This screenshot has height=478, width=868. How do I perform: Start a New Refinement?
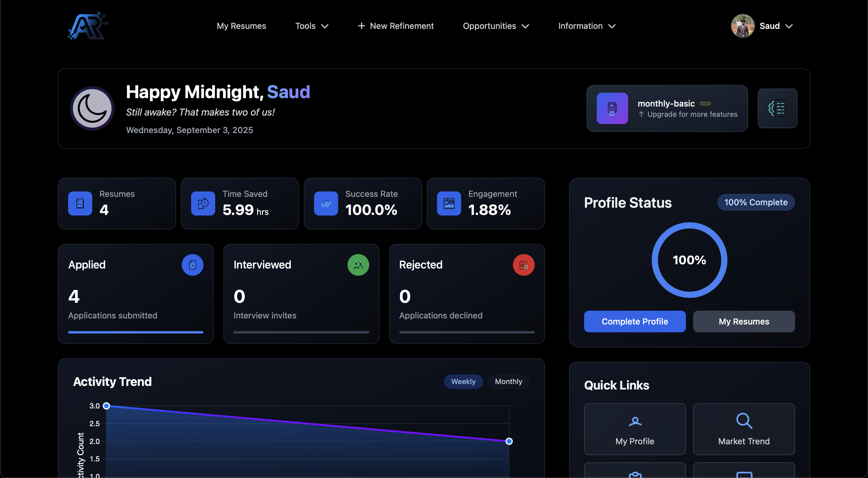pos(396,26)
